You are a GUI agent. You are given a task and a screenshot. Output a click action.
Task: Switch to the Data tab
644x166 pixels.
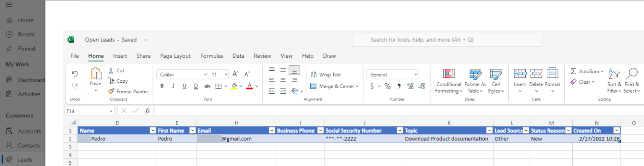[x=239, y=56]
